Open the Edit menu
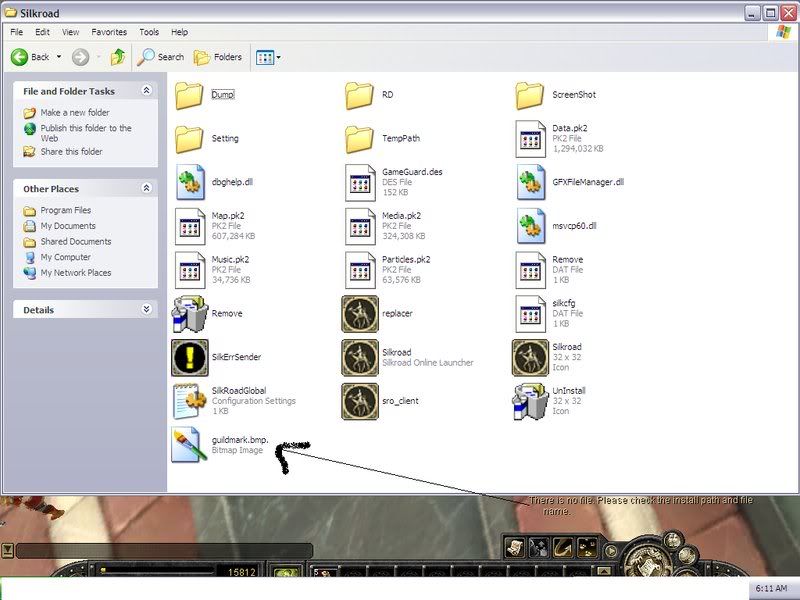 [x=42, y=32]
